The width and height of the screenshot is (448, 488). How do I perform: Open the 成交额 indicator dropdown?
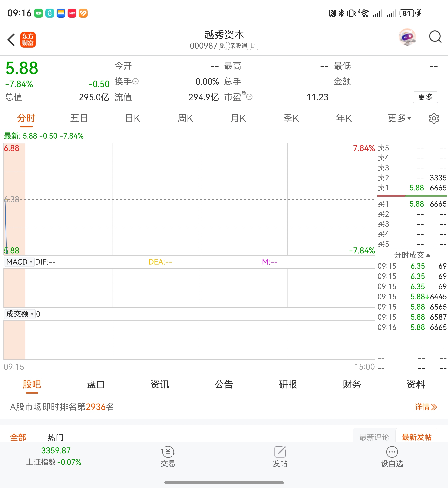pos(20,314)
